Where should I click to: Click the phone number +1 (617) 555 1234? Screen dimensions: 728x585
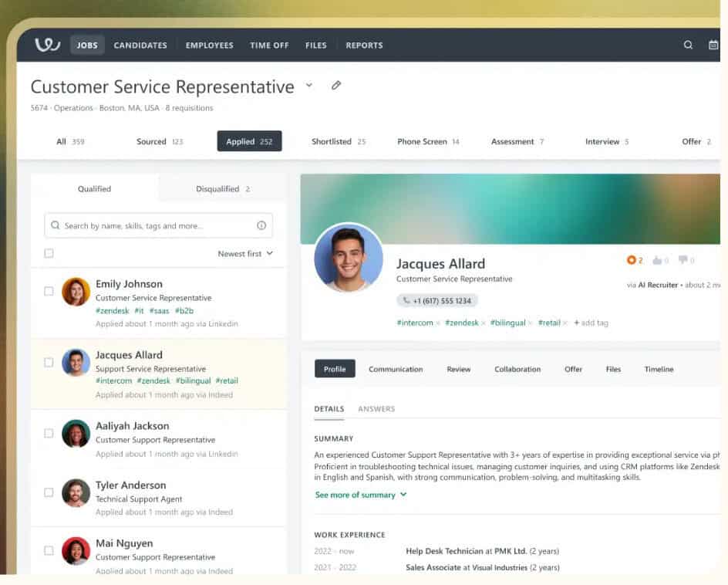(437, 301)
